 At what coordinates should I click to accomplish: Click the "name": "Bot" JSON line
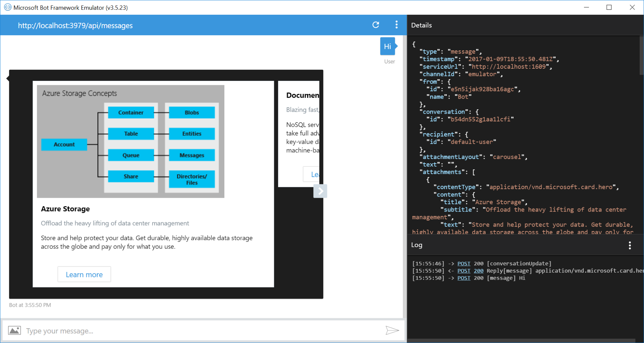pyautogui.click(x=449, y=97)
